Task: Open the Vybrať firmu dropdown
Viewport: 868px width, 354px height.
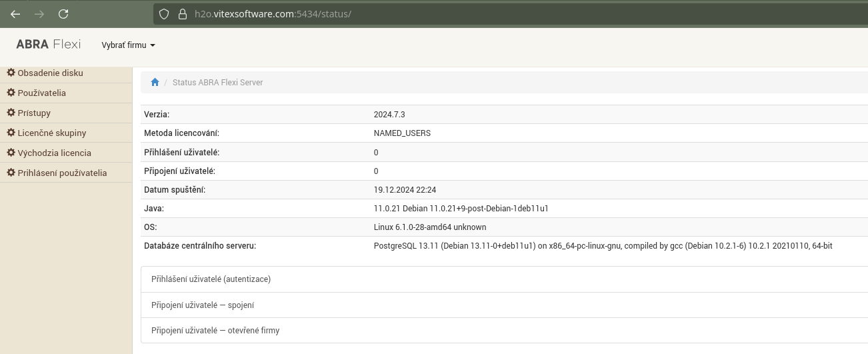Action: [x=128, y=45]
